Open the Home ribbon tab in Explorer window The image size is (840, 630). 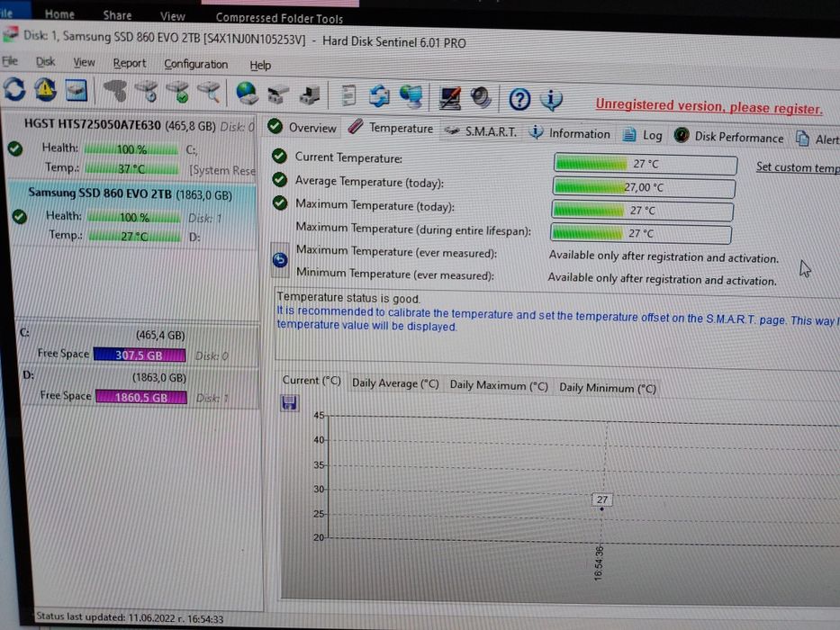tap(59, 13)
